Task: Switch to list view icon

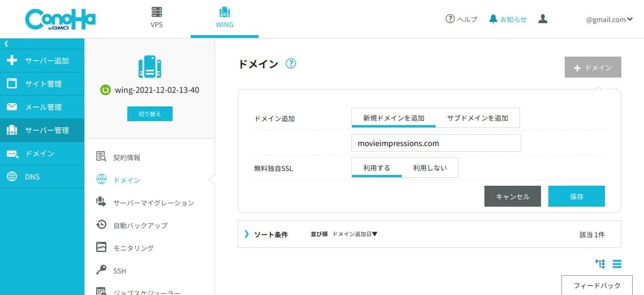Action: click(x=617, y=264)
